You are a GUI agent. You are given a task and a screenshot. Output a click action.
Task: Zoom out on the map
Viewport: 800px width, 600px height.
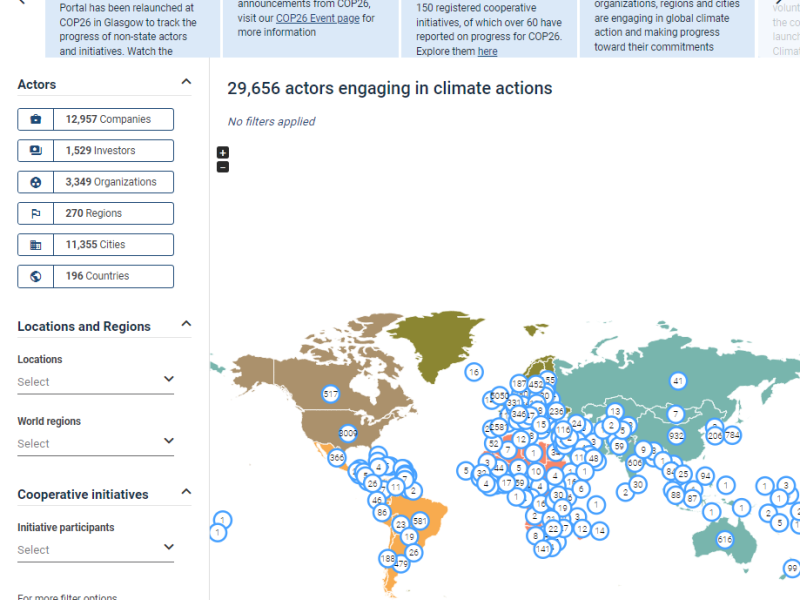223,166
